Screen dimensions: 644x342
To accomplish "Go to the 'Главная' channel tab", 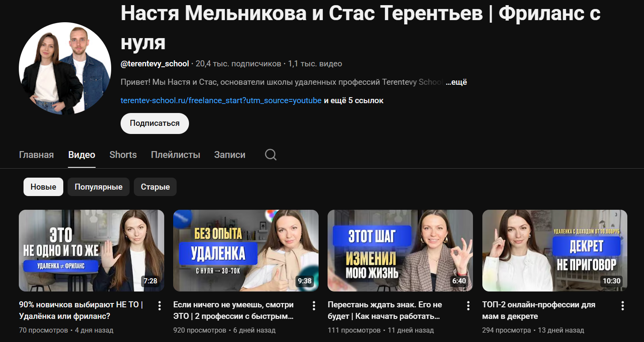I will click(x=36, y=155).
